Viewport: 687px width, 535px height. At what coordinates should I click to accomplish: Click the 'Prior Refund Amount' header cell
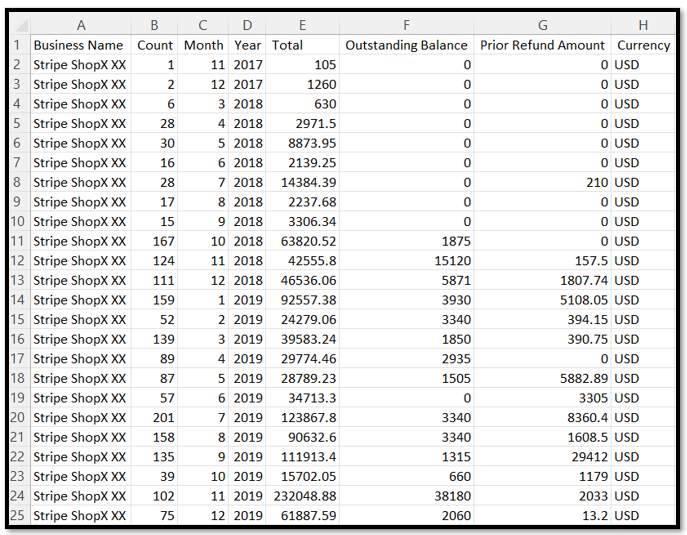click(x=542, y=45)
